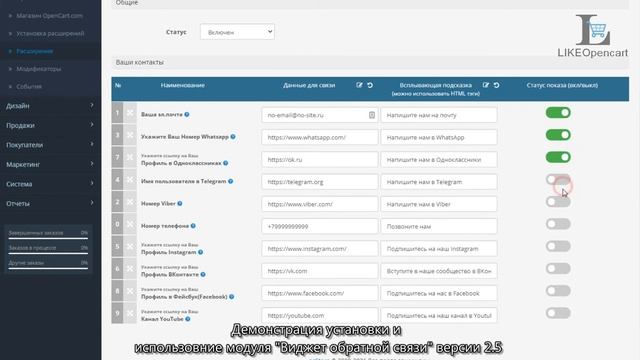Click help icon next to Номер Viber

click(x=180, y=203)
